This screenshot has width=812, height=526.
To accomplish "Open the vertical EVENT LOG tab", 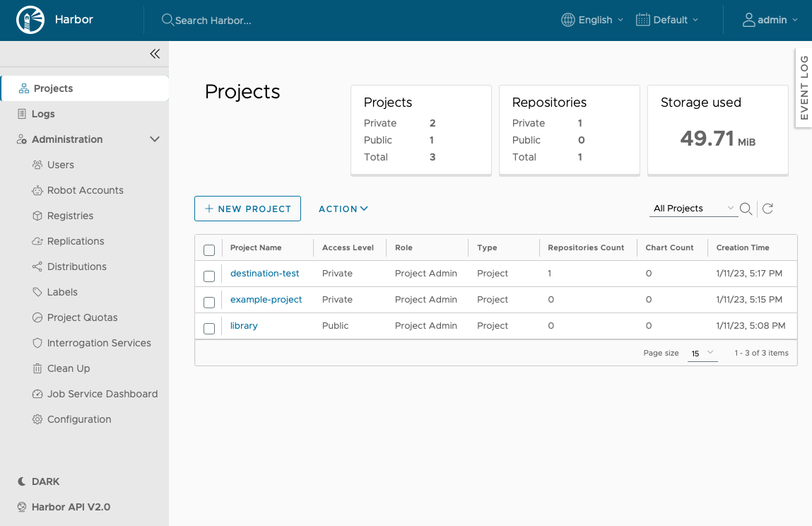I will point(804,88).
